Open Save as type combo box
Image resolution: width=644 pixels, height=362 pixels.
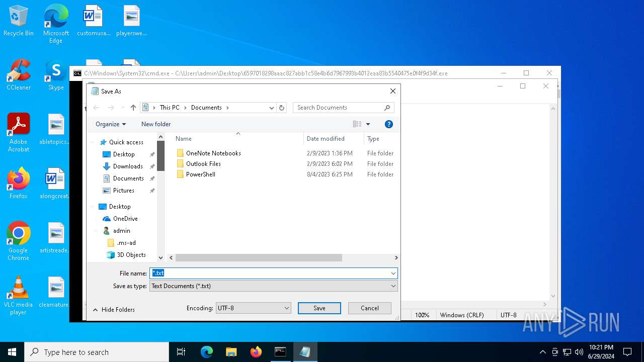274,286
